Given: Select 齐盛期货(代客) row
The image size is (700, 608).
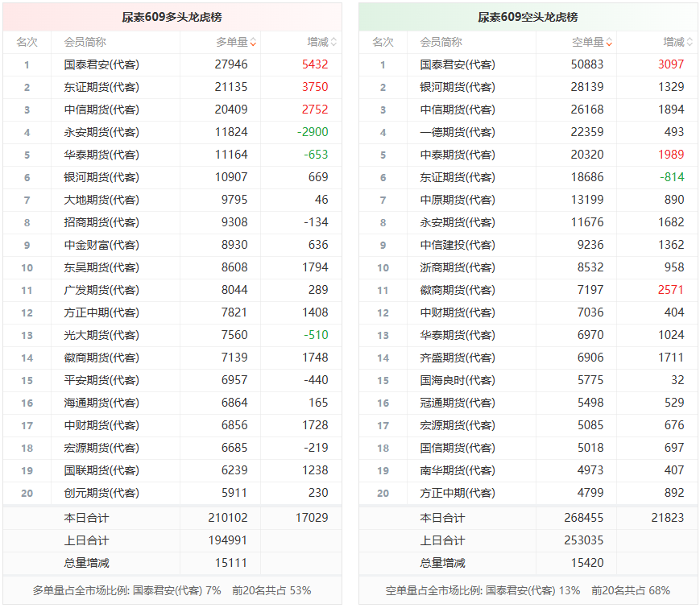Looking at the screenshot, I should click(528, 358).
